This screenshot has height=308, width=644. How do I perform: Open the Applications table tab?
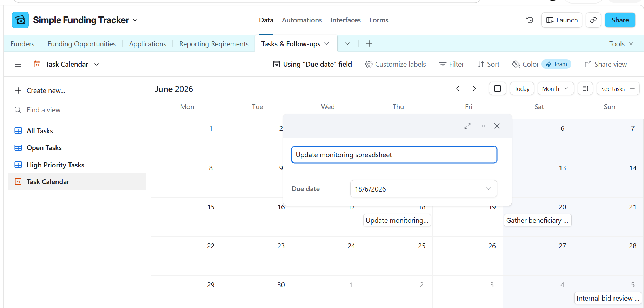click(147, 43)
